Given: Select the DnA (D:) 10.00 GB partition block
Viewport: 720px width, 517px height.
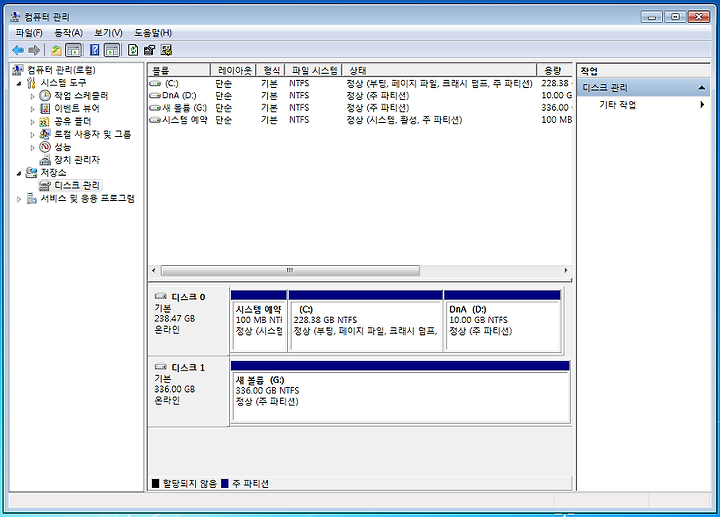Looking at the screenshot, I should (503, 321).
